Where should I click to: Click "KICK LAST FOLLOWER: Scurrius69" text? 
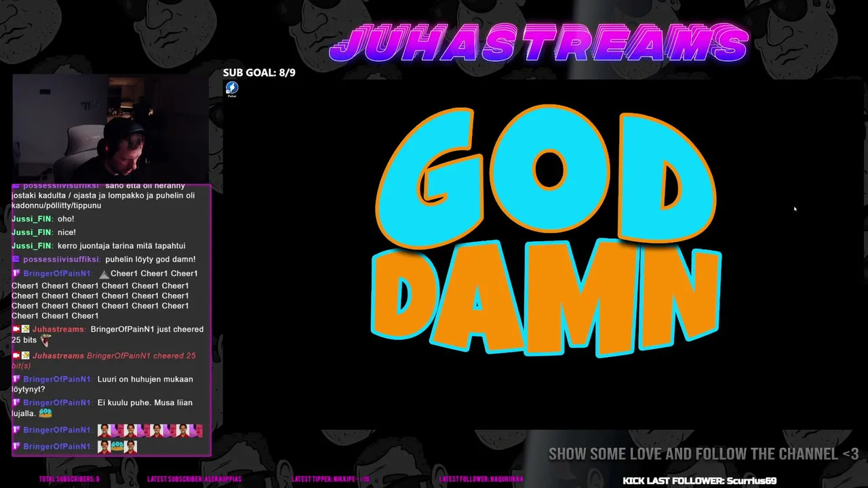pos(699,481)
